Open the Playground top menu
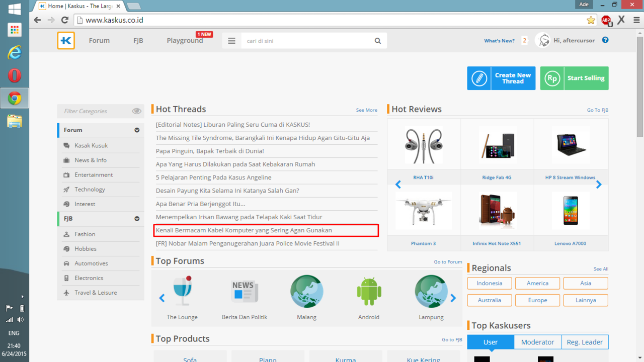 click(x=185, y=41)
